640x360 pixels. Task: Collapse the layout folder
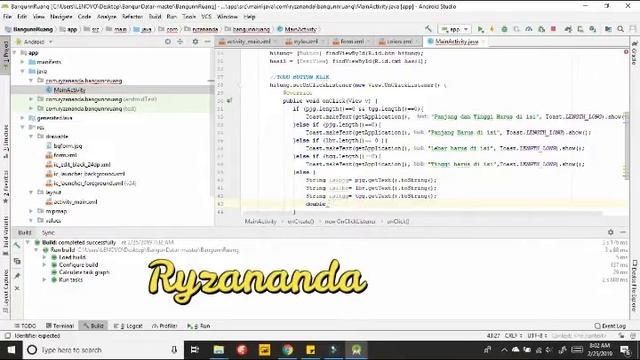31,192
